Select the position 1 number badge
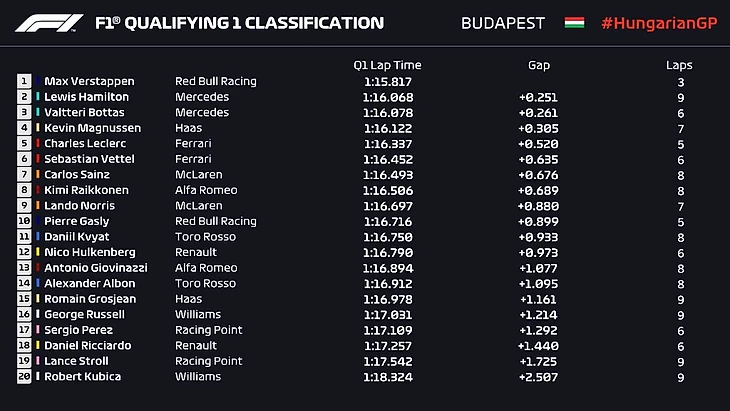730x411 pixels. point(24,81)
